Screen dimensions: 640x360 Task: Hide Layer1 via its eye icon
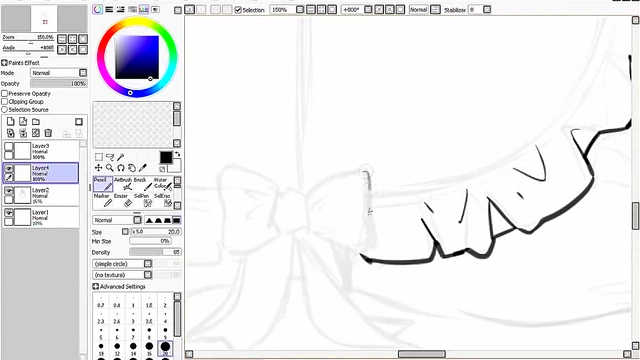[x=9, y=213]
